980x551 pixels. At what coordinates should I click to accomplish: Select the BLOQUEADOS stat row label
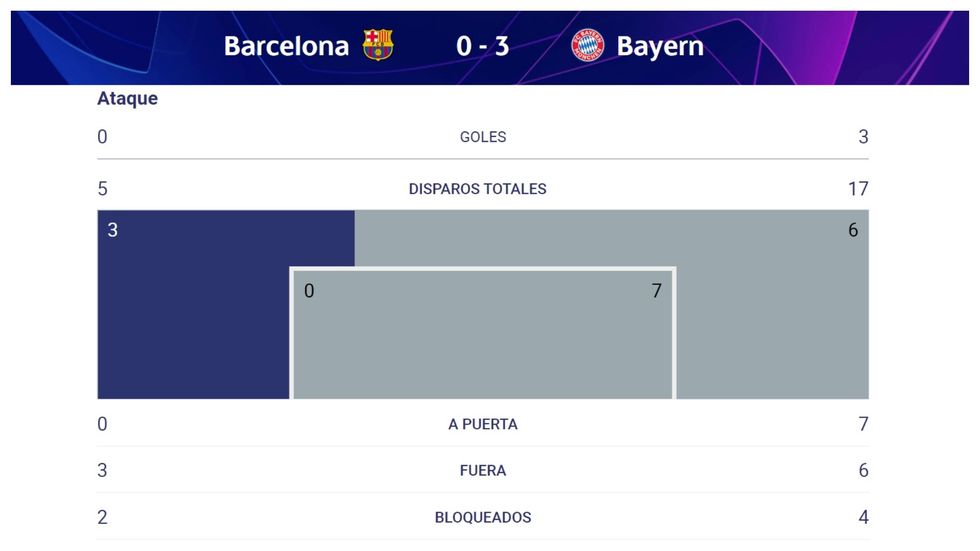point(483,517)
